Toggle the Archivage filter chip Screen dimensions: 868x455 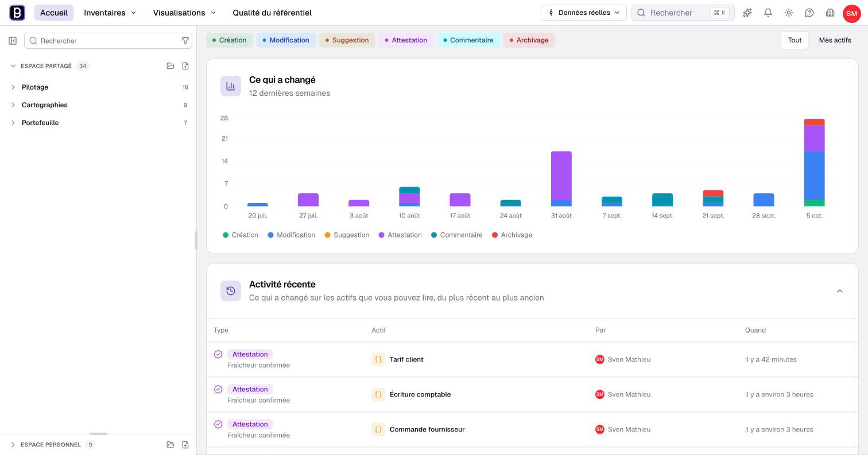pyautogui.click(x=529, y=40)
